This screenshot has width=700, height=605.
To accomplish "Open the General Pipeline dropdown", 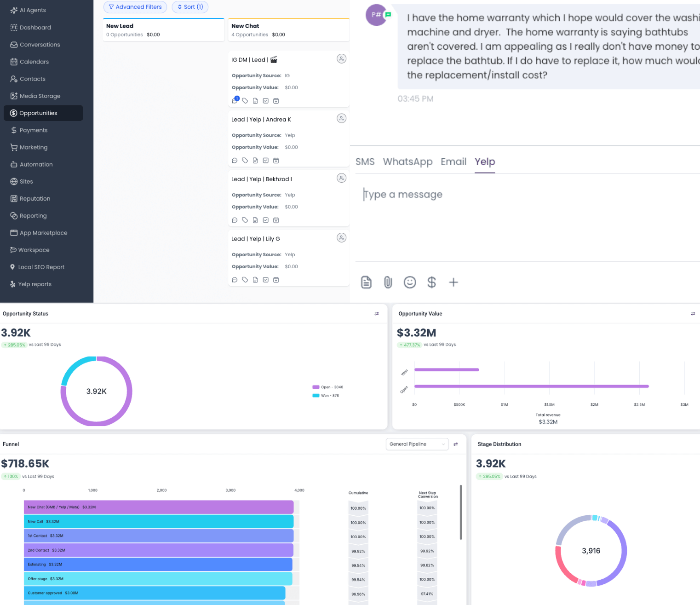I will click(x=417, y=444).
